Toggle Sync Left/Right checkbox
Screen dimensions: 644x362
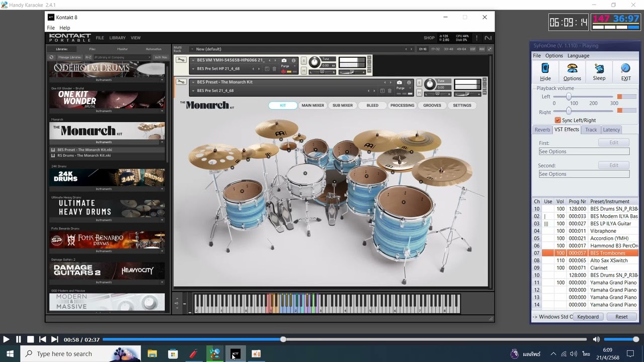[x=557, y=120]
